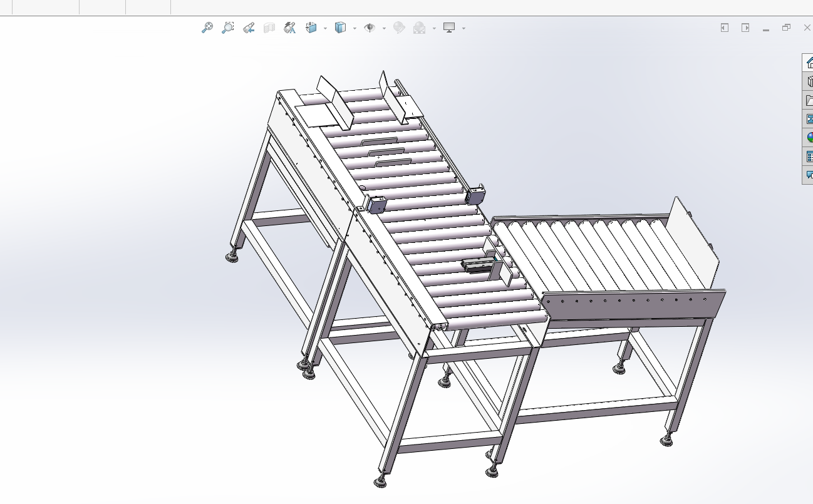Click the Apply Scene icon
The width and height of the screenshot is (813, 504).
pyautogui.click(x=420, y=28)
